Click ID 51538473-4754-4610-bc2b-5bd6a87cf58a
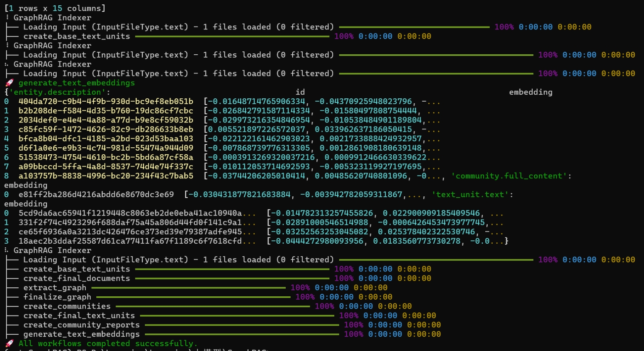 106,157
